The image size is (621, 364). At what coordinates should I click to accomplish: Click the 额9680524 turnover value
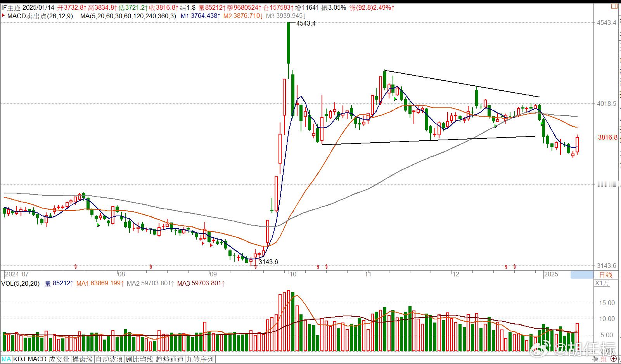pos(245,7)
